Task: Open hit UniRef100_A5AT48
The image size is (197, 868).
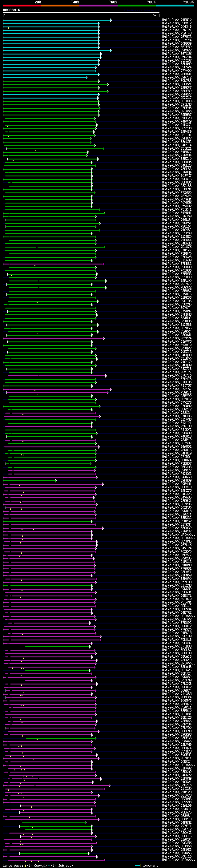Action: tap(177, 33)
